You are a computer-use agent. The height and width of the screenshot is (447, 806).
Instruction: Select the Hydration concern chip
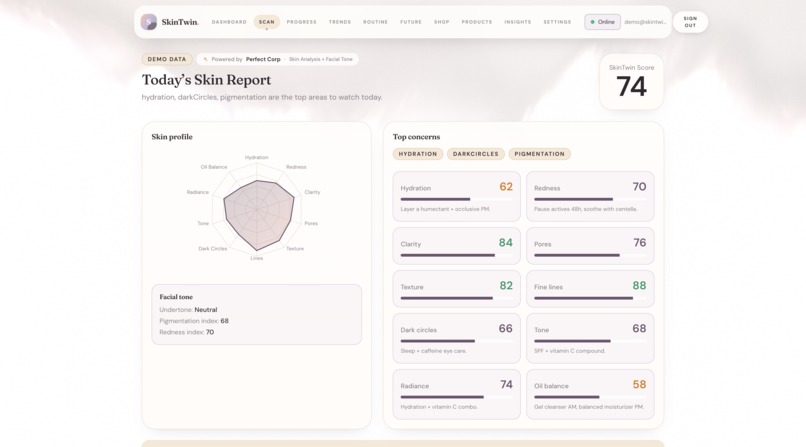[x=418, y=154]
